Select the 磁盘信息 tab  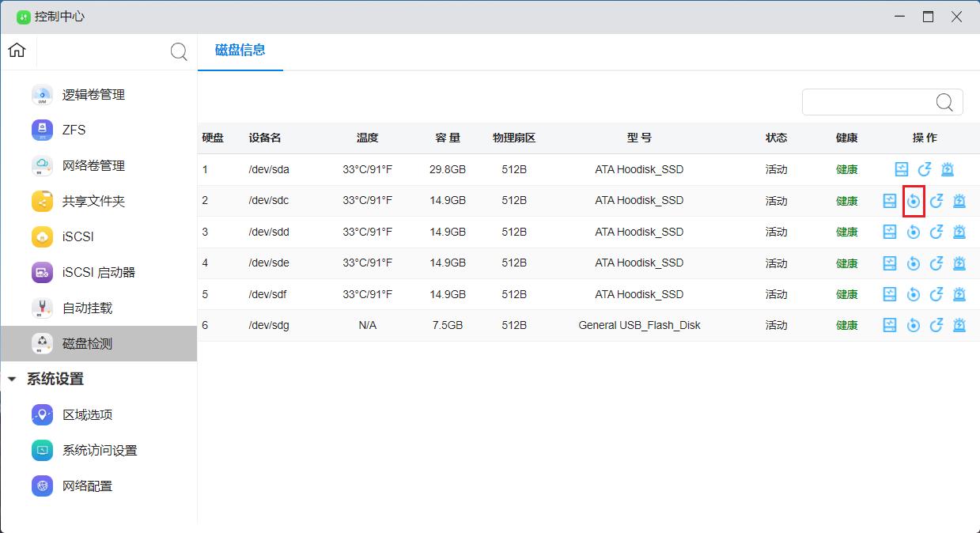(240, 51)
